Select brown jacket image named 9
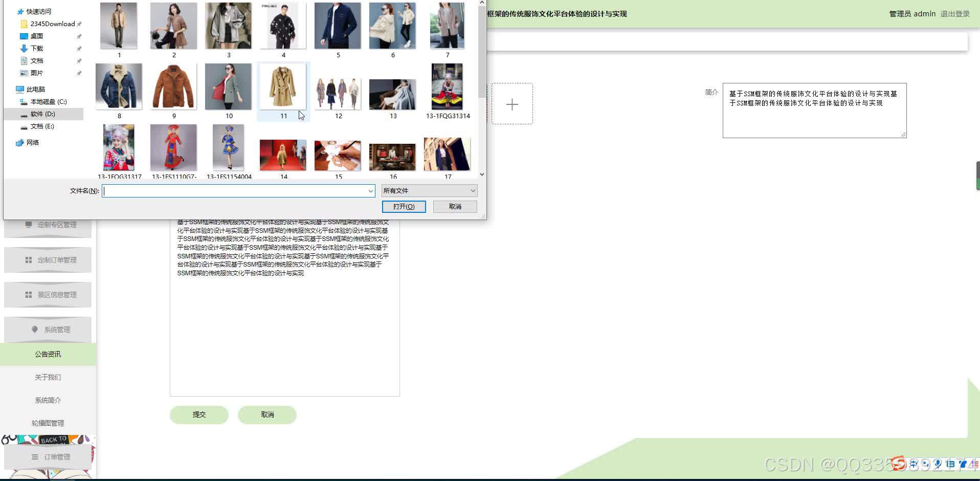Image resolution: width=980 pixels, height=481 pixels. (x=173, y=86)
